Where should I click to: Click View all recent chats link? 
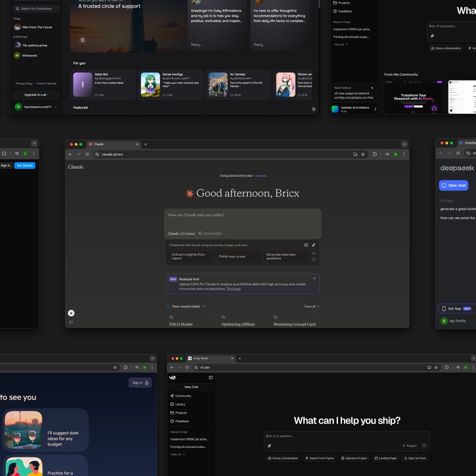(x=312, y=306)
